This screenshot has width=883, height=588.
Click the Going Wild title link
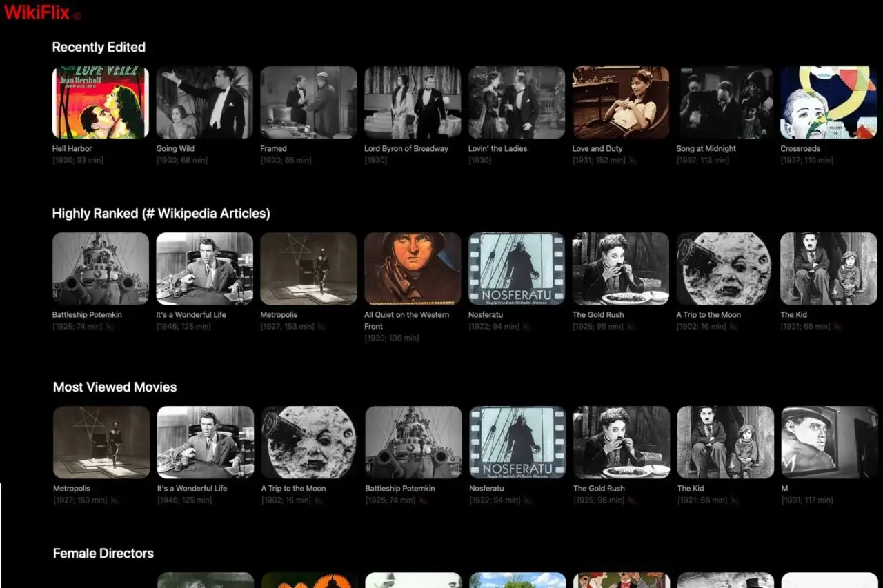pyautogui.click(x=175, y=148)
